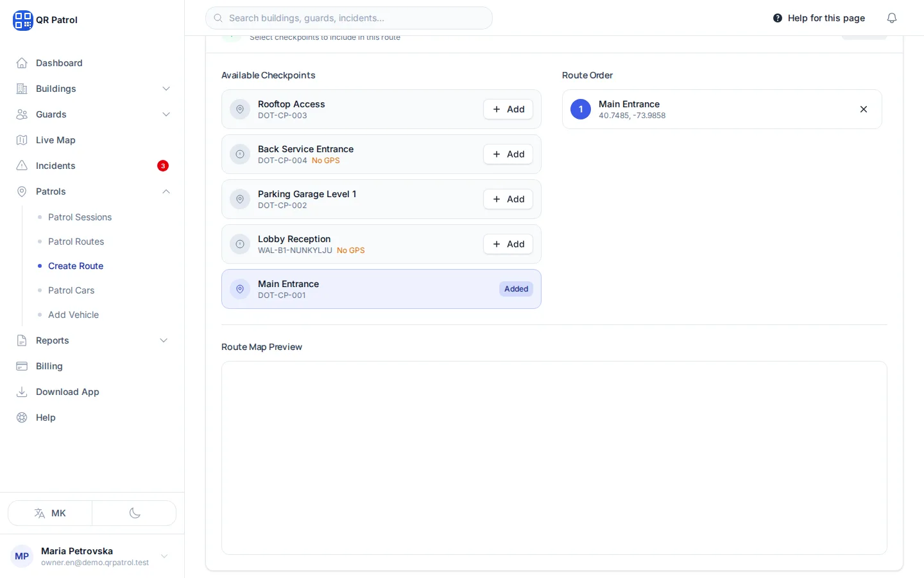Click the QR Patrol logo icon
The image size is (924, 578).
pyautogui.click(x=23, y=20)
